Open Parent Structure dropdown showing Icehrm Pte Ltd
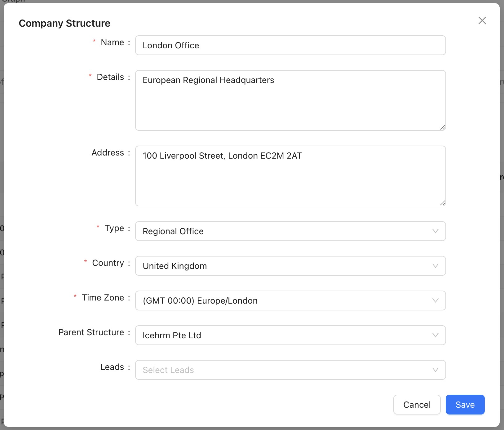This screenshot has width=504, height=430. point(279,335)
